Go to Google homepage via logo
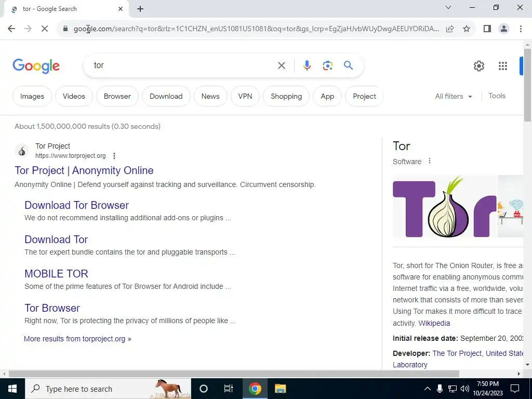This screenshot has width=532, height=399. pyautogui.click(x=36, y=66)
